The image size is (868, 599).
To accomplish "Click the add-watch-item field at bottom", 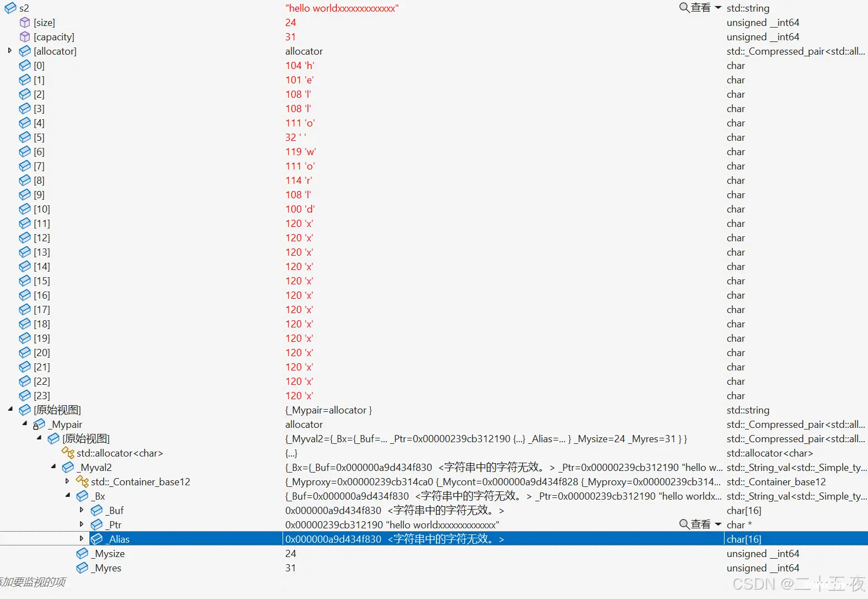I will [33, 582].
